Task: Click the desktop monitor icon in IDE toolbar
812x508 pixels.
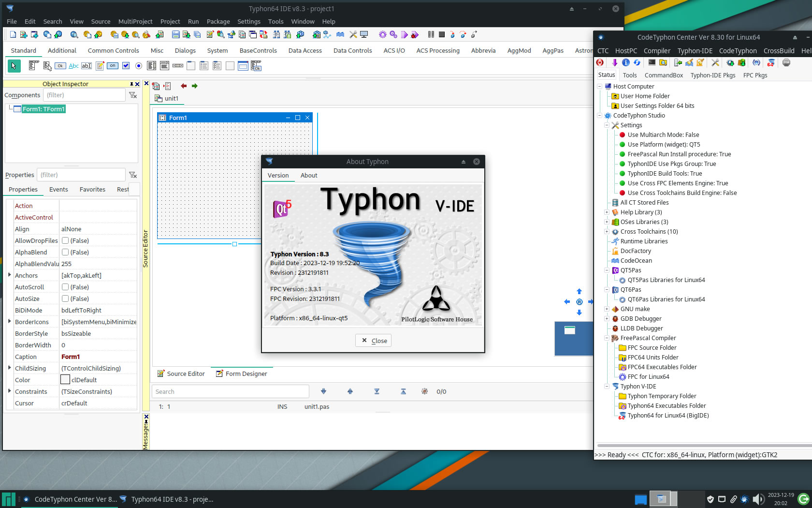Action: tap(364, 35)
